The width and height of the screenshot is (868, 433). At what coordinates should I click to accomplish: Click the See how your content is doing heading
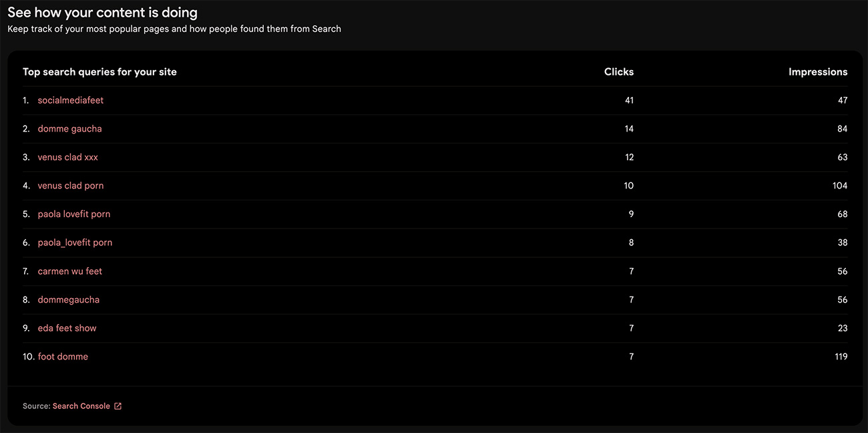click(102, 12)
